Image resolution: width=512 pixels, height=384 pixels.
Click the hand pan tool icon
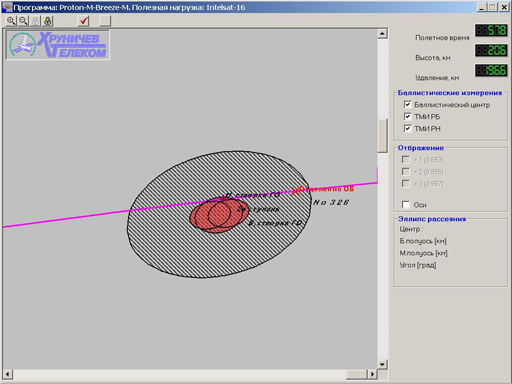(48, 21)
